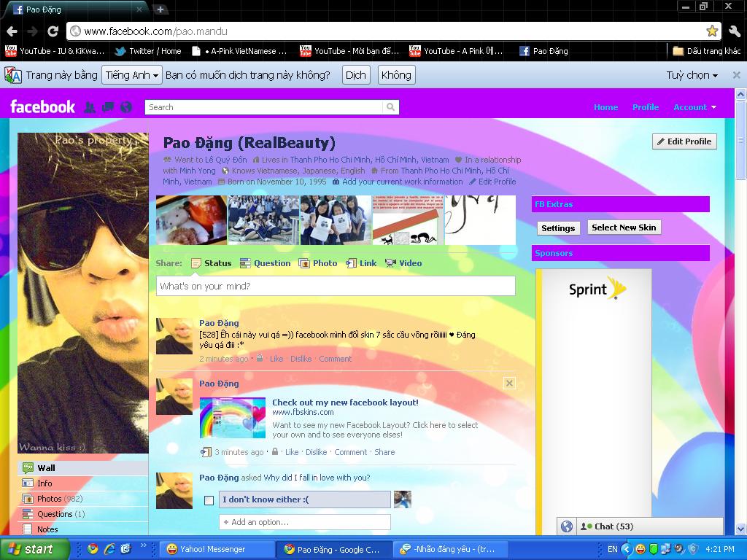Click the search magnifier button
The width and height of the screenshot is (747, 560).
pyautogui.click(x=391, y=107)
